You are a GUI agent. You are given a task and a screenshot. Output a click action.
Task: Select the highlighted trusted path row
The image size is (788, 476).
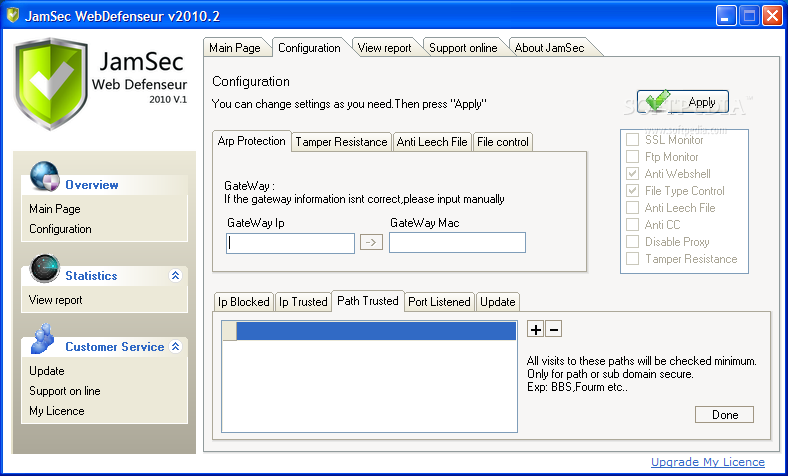coord(376,331)
